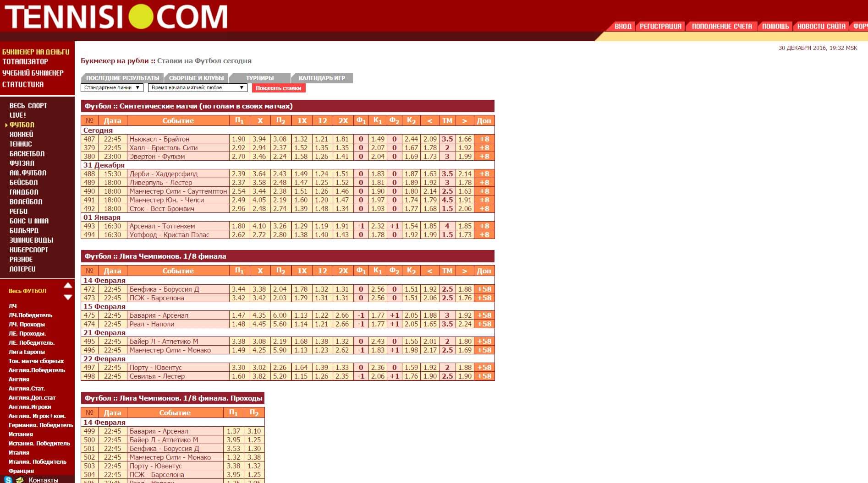Click П1 odds 1.80 for Арсенал - Тоттенхем
The image size is (868, 483).
(239, 226)
